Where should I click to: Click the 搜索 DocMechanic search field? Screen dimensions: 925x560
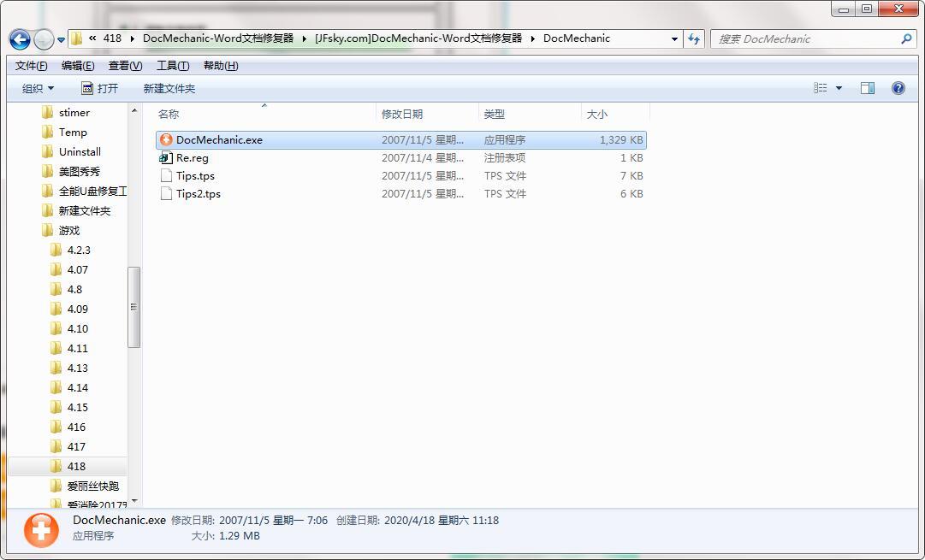(x=807, y=39)
